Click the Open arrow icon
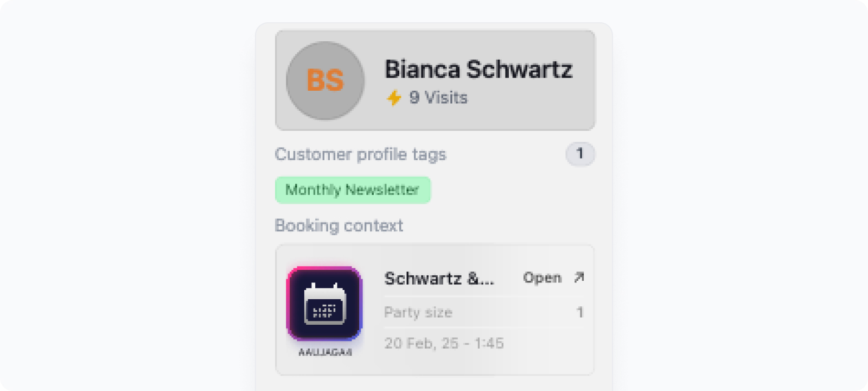 (579, 278)
